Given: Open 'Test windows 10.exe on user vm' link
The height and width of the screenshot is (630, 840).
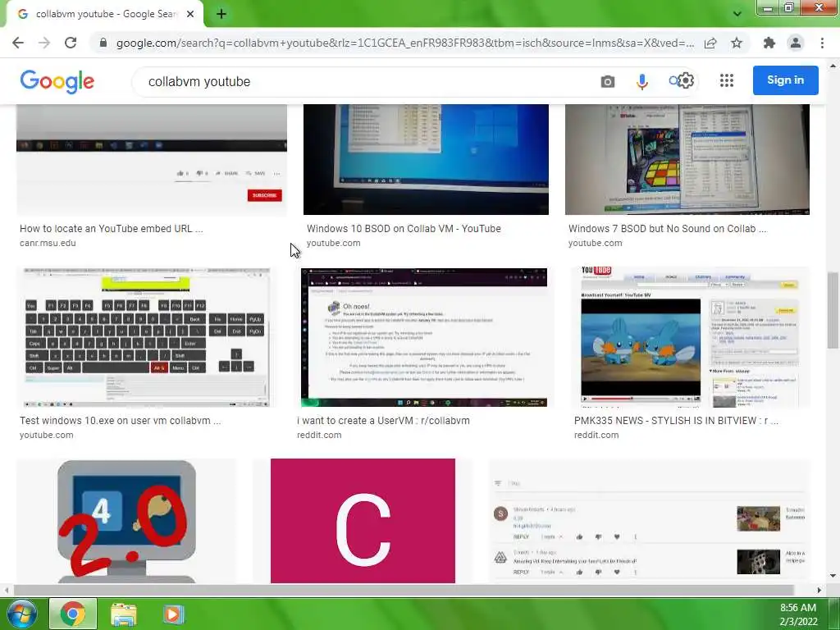Looking at the screenshot, I should (120, 421).
